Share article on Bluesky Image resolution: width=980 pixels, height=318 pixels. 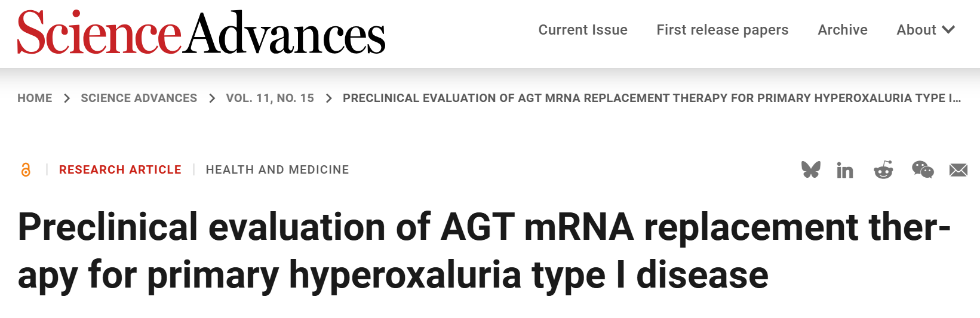point(810,170)
